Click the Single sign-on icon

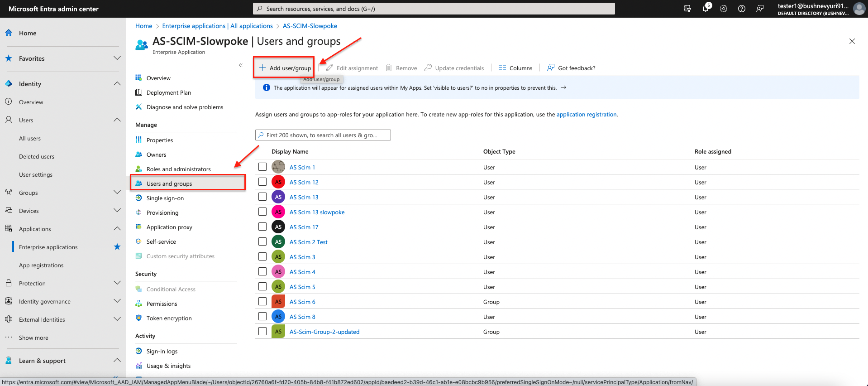click(139, 198)
